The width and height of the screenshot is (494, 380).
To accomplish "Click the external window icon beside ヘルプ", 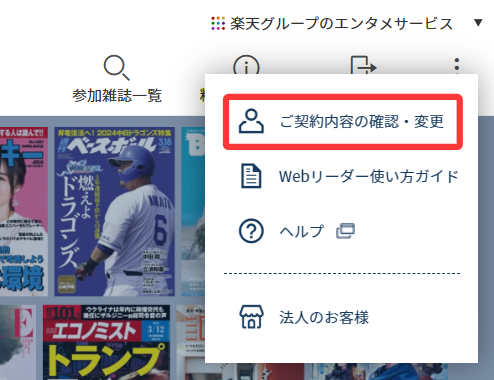I will click(345, 231).
